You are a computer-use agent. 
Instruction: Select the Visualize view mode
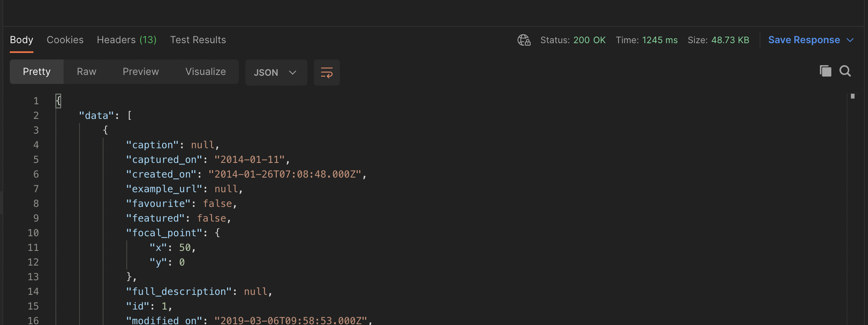click(x=205, y=72)
